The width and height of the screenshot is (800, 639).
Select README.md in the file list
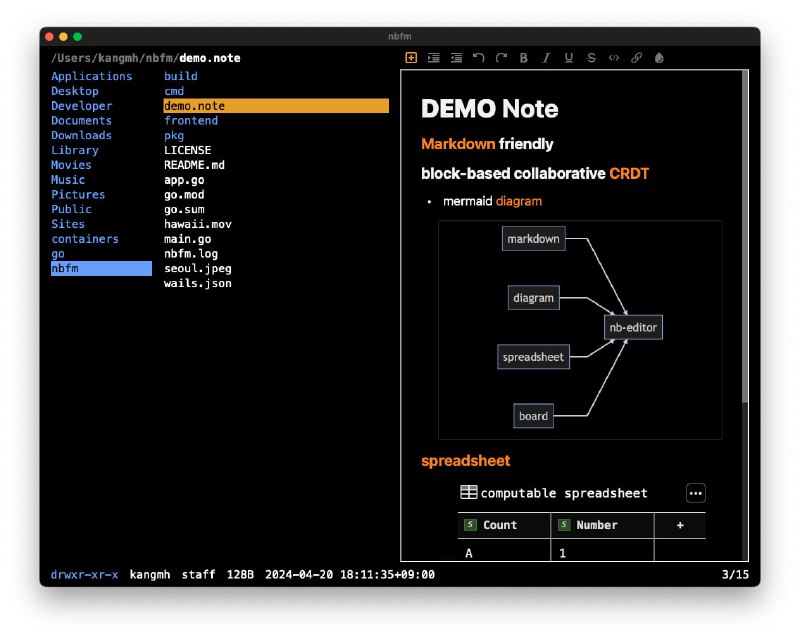click(x=194, y=165)
